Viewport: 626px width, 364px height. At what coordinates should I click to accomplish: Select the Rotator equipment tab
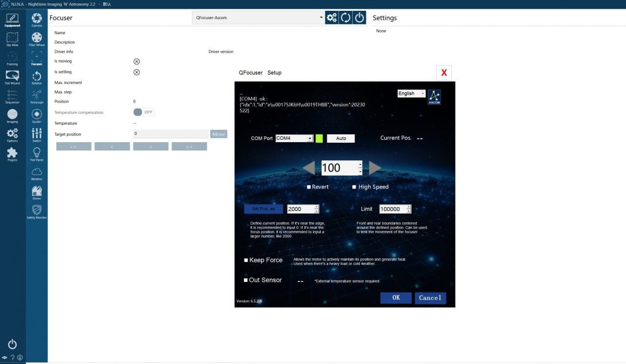(x=37, y=77)
